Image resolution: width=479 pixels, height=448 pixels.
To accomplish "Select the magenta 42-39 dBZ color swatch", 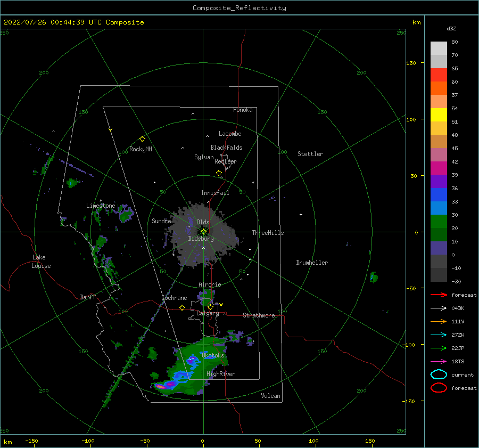I will pyautogui.click(x=439, y=168).
